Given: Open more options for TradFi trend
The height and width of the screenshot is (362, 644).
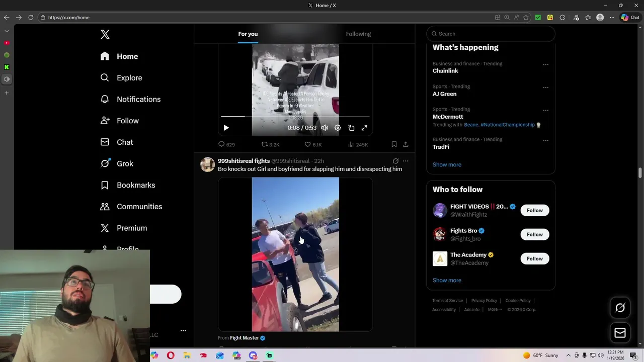Looking at the screenshot, I should coord(545,140).
